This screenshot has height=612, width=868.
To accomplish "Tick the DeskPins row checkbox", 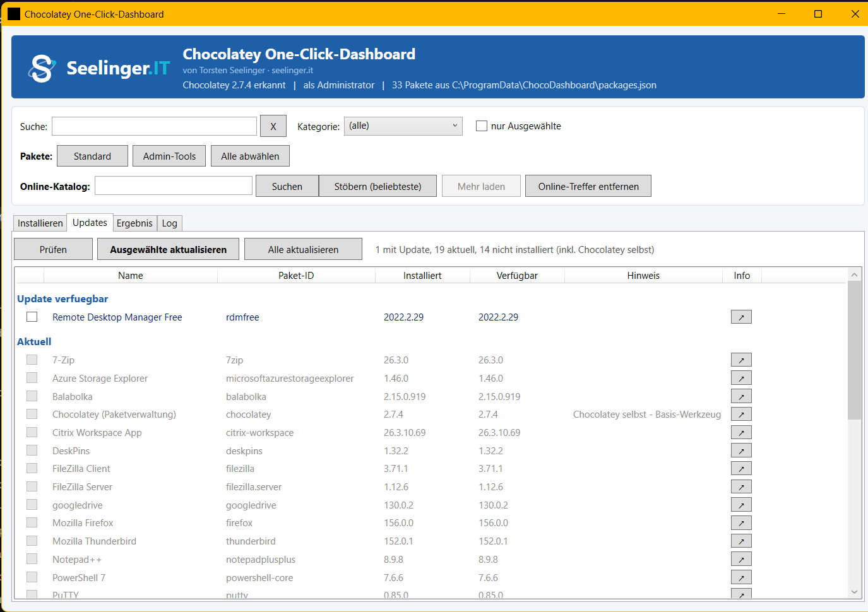I will [x=32, y=450].
